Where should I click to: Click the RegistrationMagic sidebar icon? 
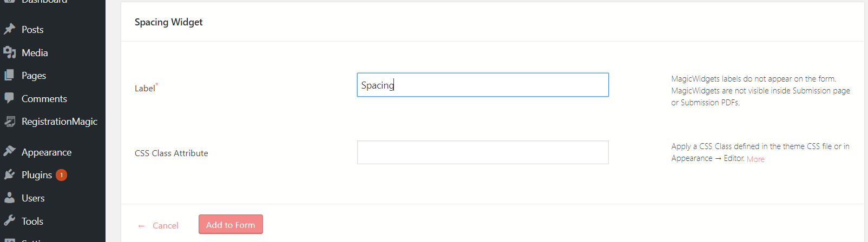(10, 122)
